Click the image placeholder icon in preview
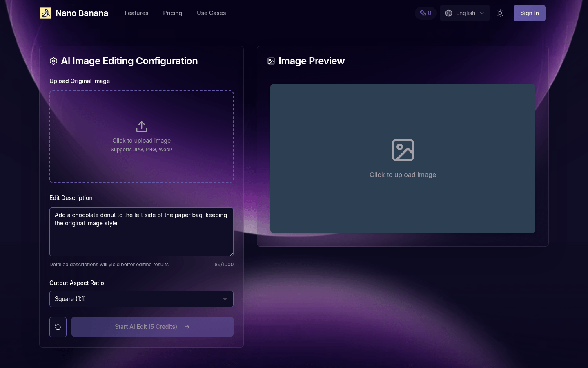This screenshot has height=368, width=588. pos(403,150)
